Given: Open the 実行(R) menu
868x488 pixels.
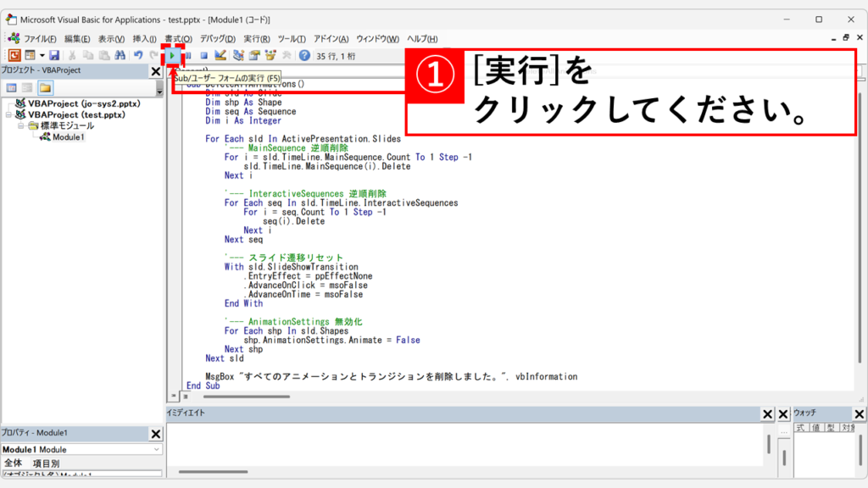Looking at the screenshot, I should pyautogui.click(x=257, y=39).
